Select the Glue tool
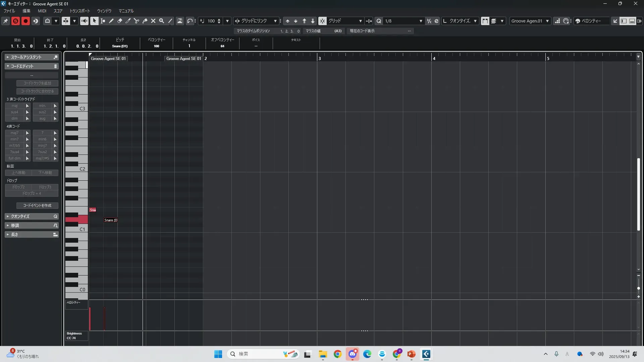Viewport: 644px width, 362px height. 145,21
